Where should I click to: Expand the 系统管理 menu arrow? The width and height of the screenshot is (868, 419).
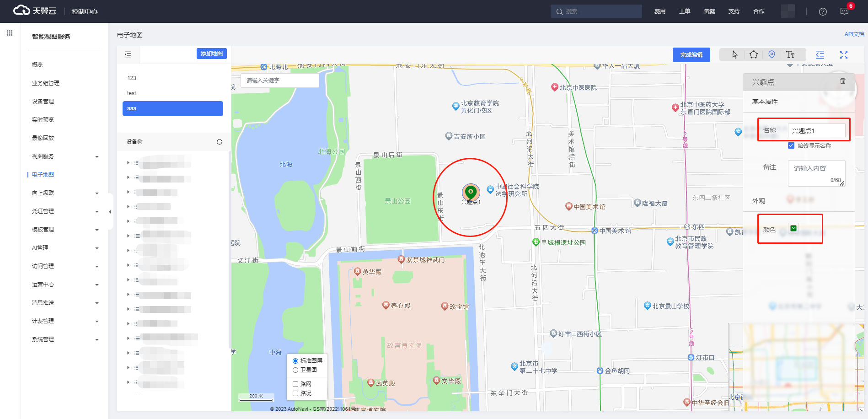[97, 340]
